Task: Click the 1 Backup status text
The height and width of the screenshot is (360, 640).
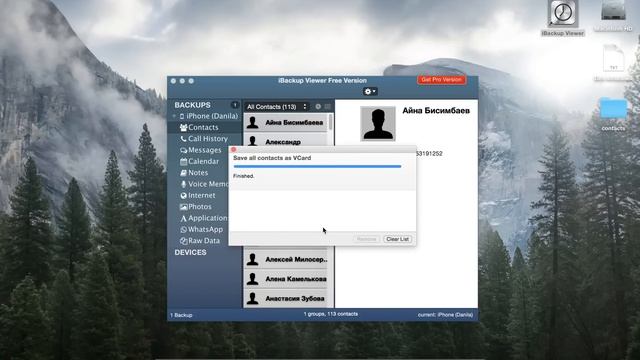Action: point(181,315)
